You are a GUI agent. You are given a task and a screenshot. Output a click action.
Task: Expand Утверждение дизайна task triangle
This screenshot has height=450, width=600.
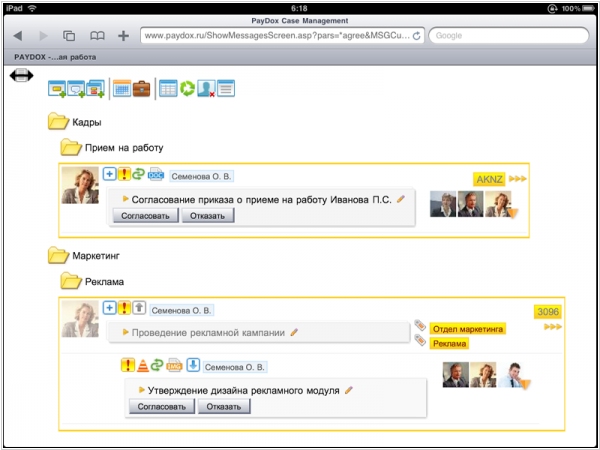[142, 390]
